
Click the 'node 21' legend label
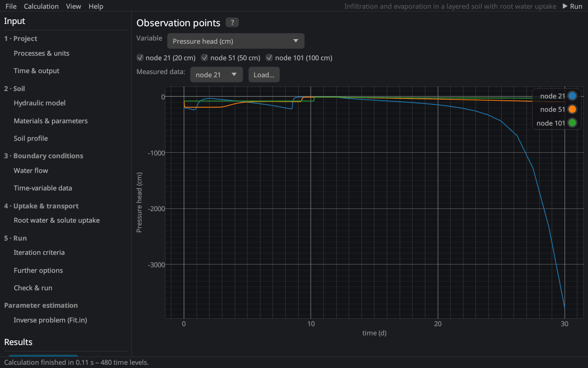[x=553, y=96]
